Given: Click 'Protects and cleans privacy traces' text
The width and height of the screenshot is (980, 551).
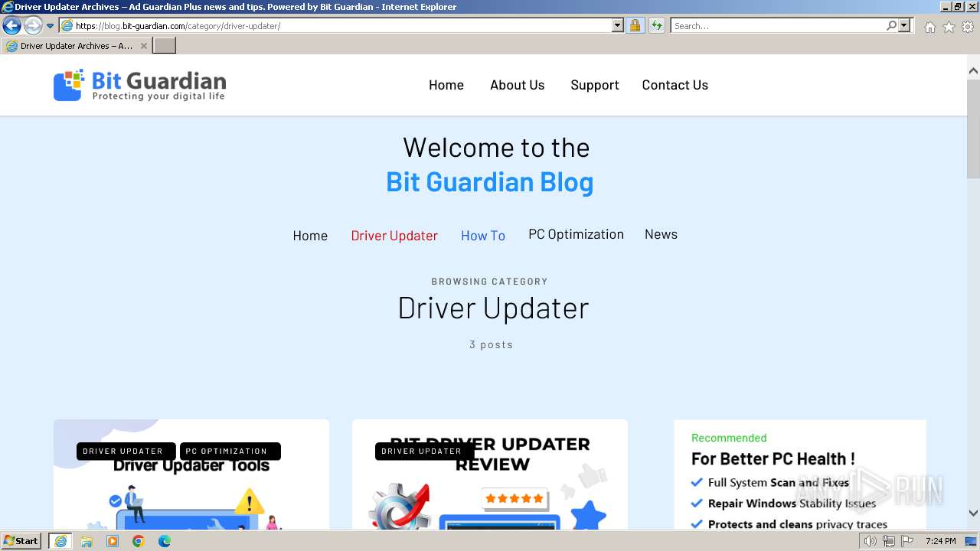Looking at the screenshot, I should [798, 524].
